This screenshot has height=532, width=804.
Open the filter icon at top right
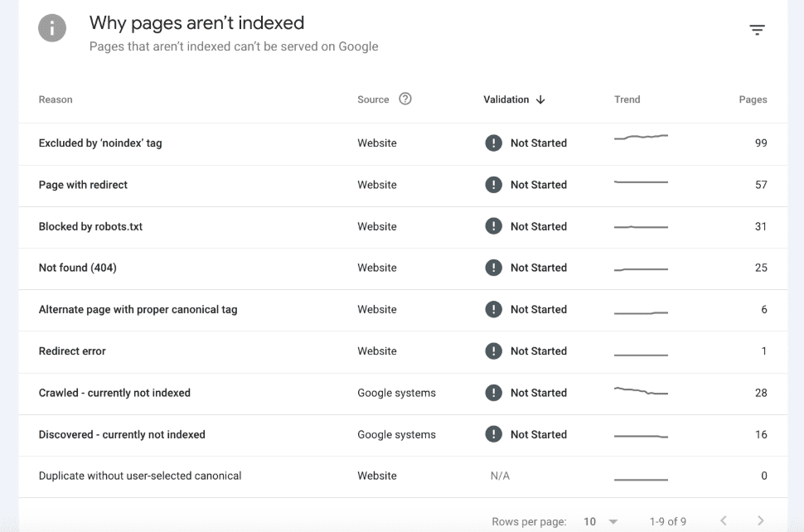(757, 28)
